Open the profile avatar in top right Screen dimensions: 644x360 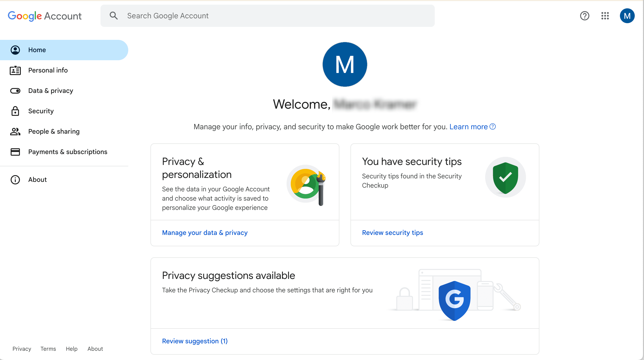click(627, 16)
